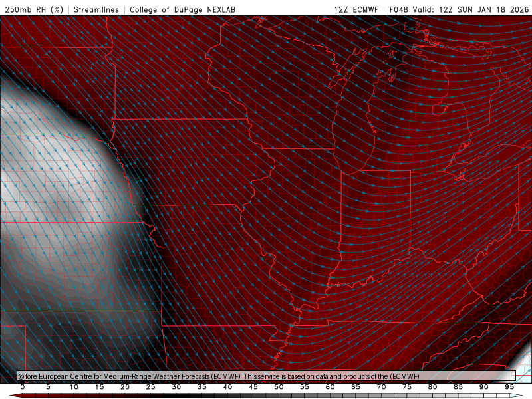Click the white right-end arrow of the color bar
The image size is (532, 399).
tap(517, 396)
